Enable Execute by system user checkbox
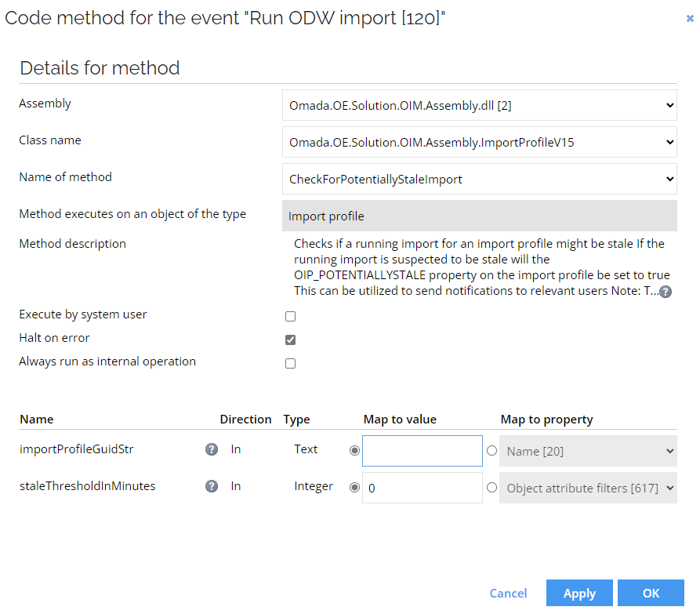Image resolution: width=700 pixels, height=614 pixels. pos(290,316)
